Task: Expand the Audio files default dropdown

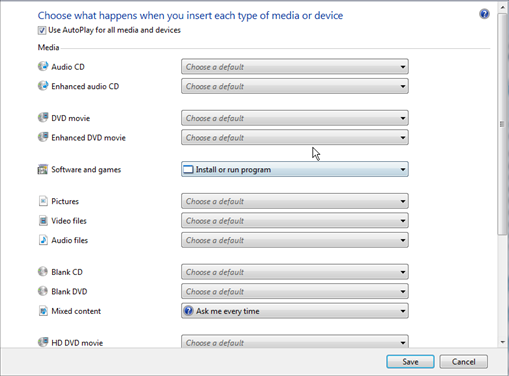Action: coord(295,240)
